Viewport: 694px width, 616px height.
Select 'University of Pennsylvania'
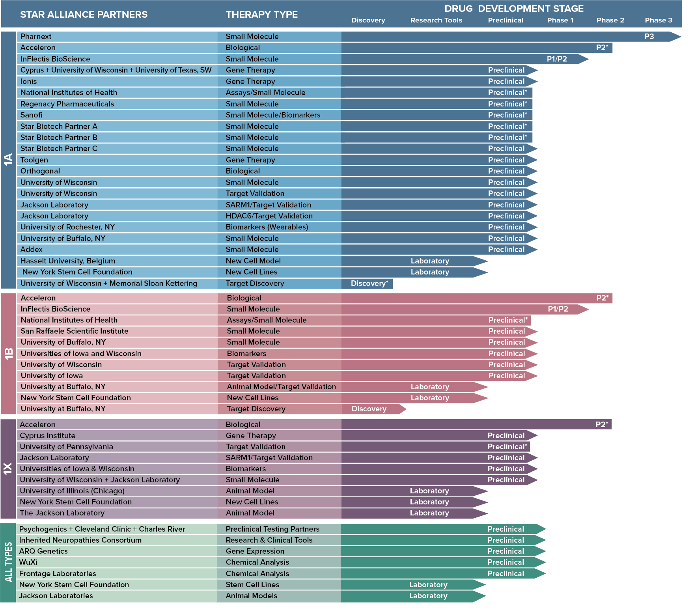click(x=67, y=447)
